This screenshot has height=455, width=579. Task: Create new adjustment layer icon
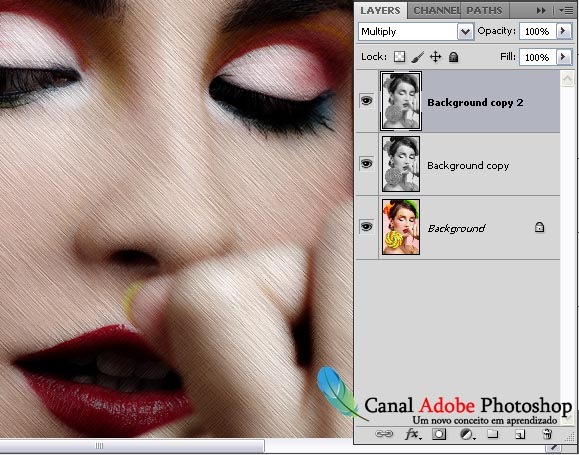coord(467,434)
